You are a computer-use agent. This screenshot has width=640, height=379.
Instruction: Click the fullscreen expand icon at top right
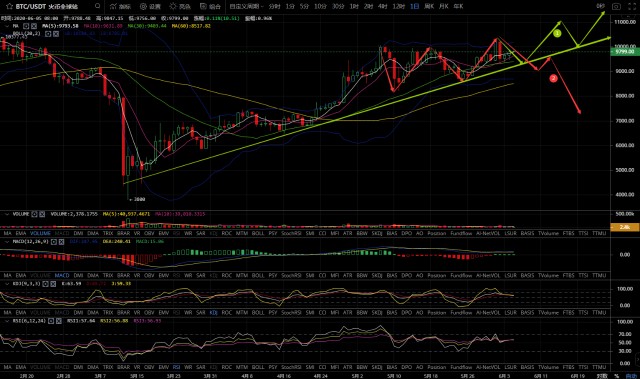point(632,6)
